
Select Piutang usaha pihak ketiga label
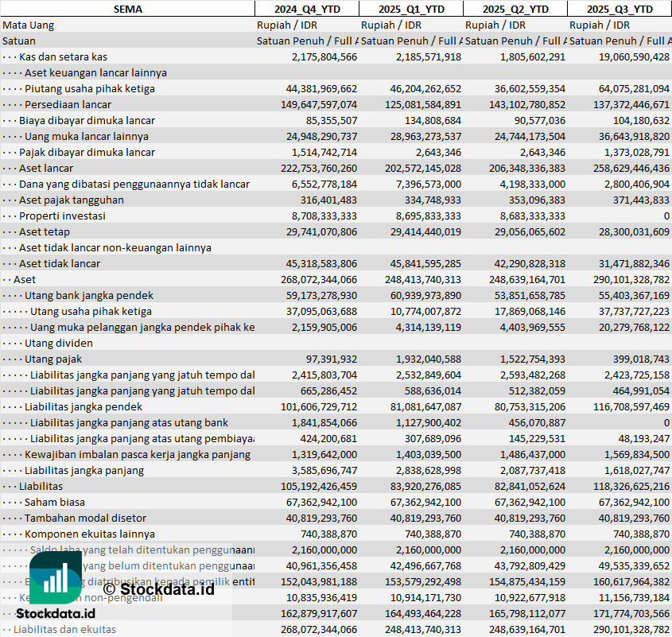tap(90, 89)
